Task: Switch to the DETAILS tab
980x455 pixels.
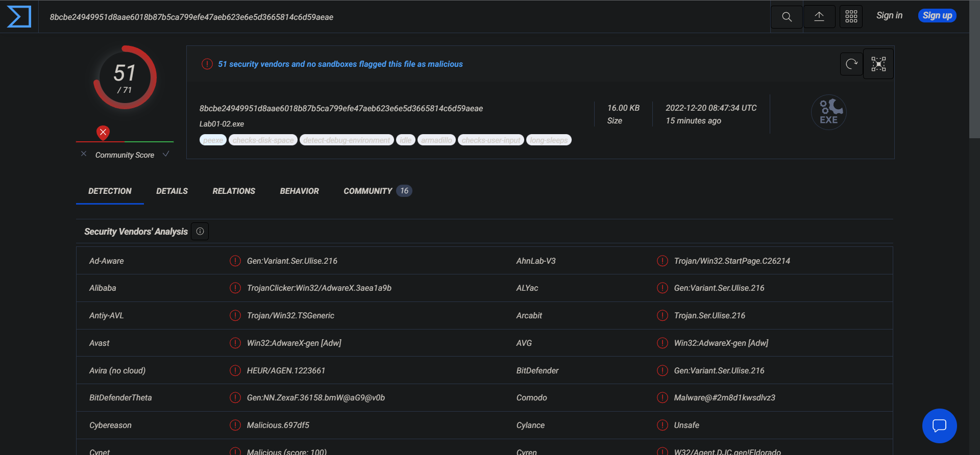Action: coord(172,191)
